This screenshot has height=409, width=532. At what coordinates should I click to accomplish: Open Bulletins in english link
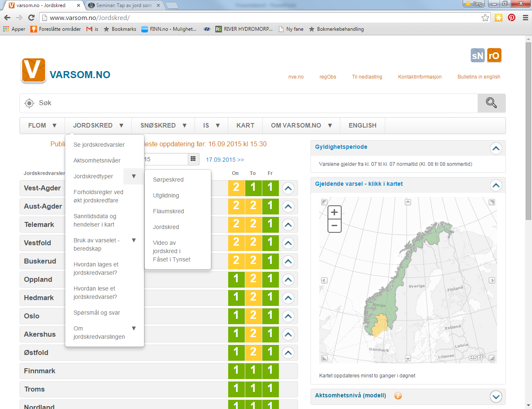click(479, 77)
